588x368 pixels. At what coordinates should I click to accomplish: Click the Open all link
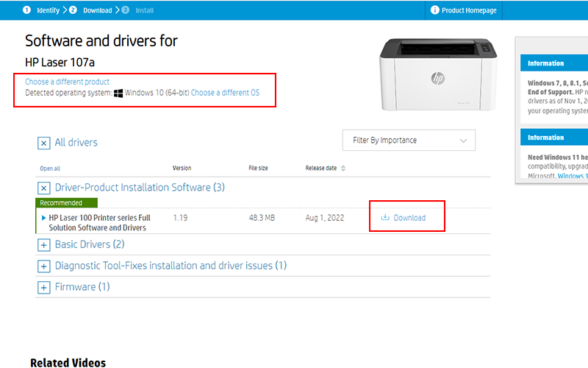click(50, 169)
